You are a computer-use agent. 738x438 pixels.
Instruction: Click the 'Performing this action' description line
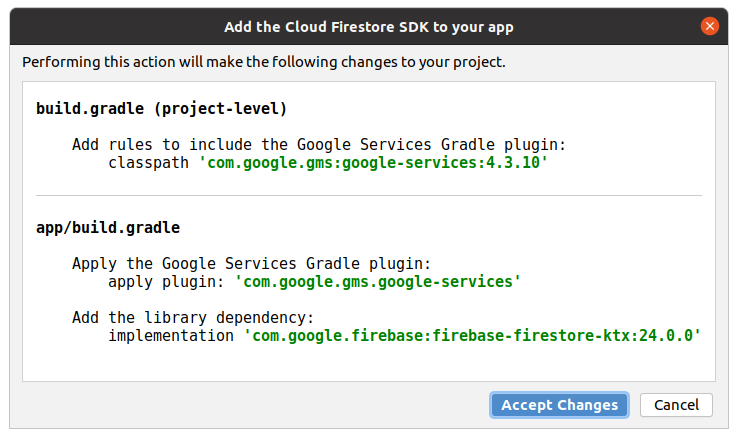(x=264, y=62)
